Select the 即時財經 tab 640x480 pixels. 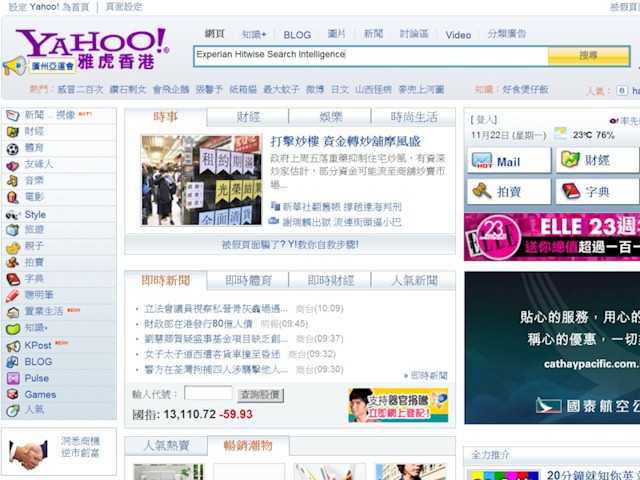[x=330, y=281]
